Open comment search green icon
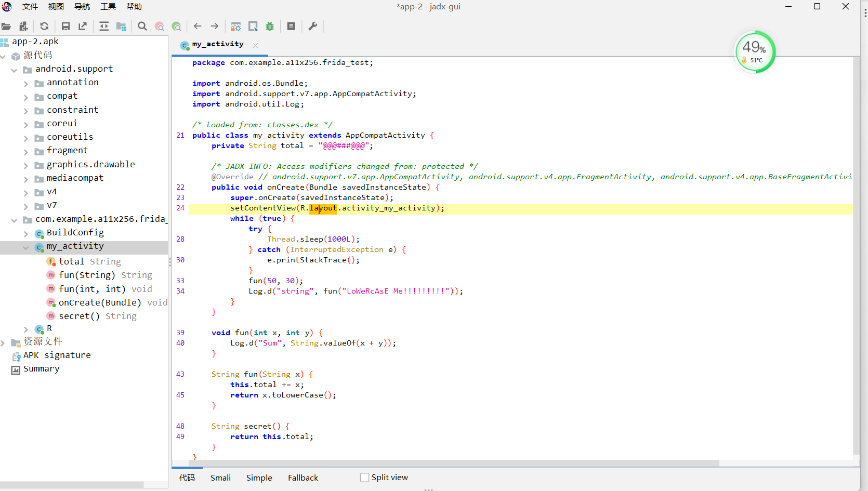Image resolution: width=868 pixels, height=491 pixels. click(x=177, y=26)
